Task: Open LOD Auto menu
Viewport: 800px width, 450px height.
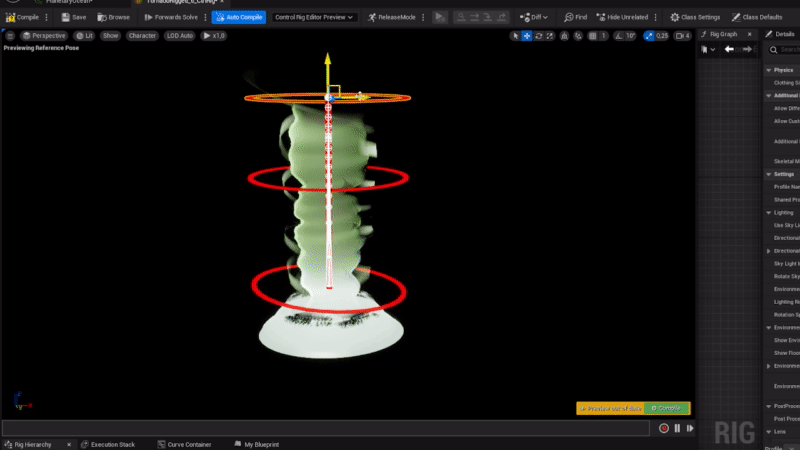Action: click(180, 36)
